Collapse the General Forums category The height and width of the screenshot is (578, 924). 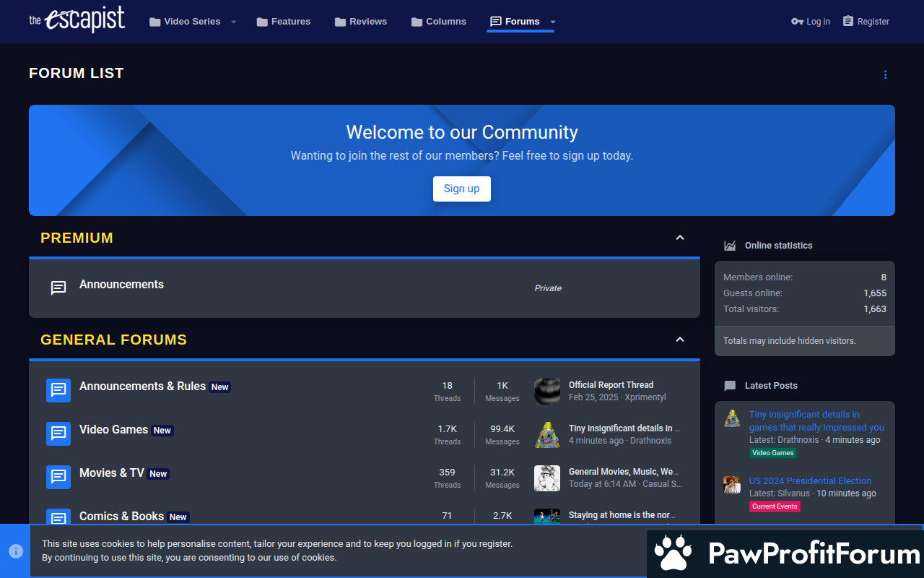tap(679, 340)
